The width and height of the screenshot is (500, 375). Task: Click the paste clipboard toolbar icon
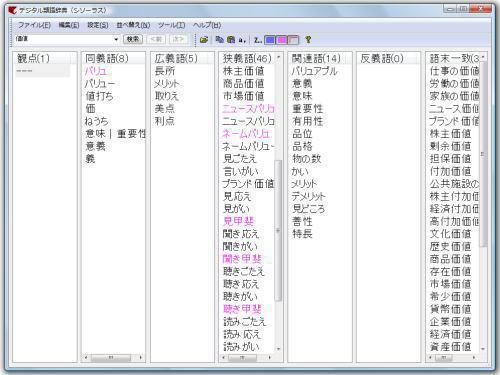(x=231, y=40)
